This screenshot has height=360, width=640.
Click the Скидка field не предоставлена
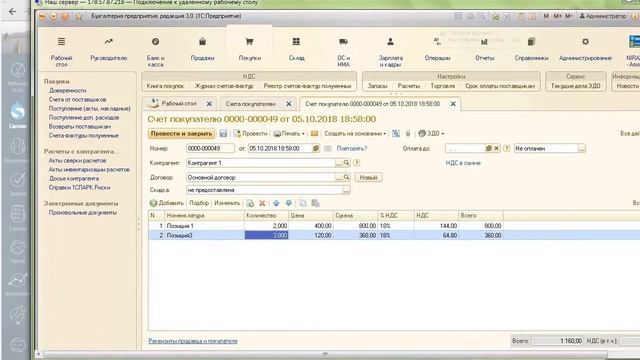(x=264, y=190)
